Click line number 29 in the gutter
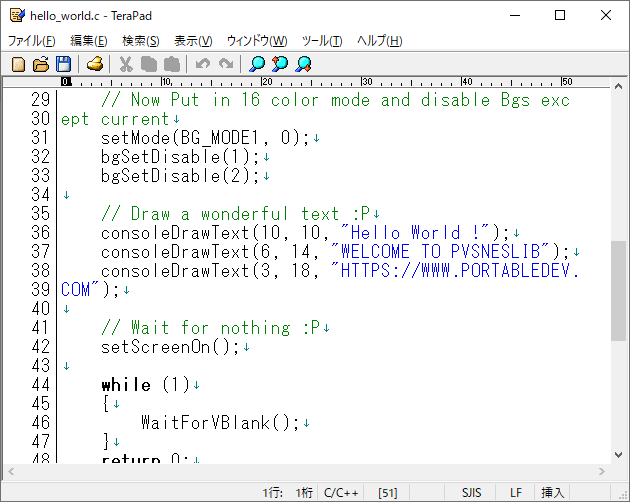 40,100
